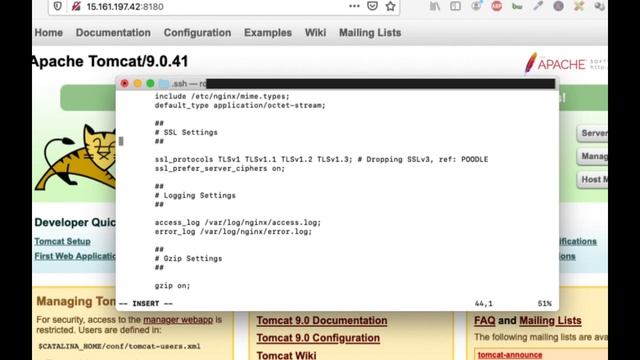Open the Firefox account avatar icon
This screenshot has width=640, height=360.
(476, 6)
